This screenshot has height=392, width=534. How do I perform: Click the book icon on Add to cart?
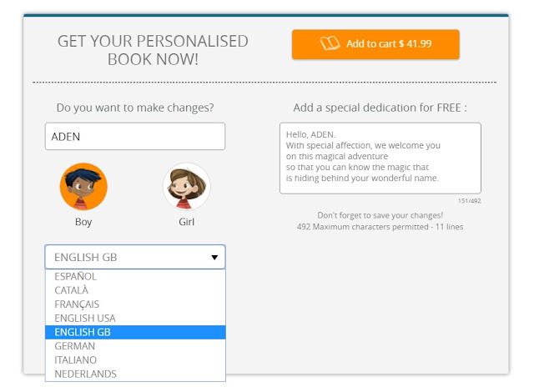click(x=330, y=43)
